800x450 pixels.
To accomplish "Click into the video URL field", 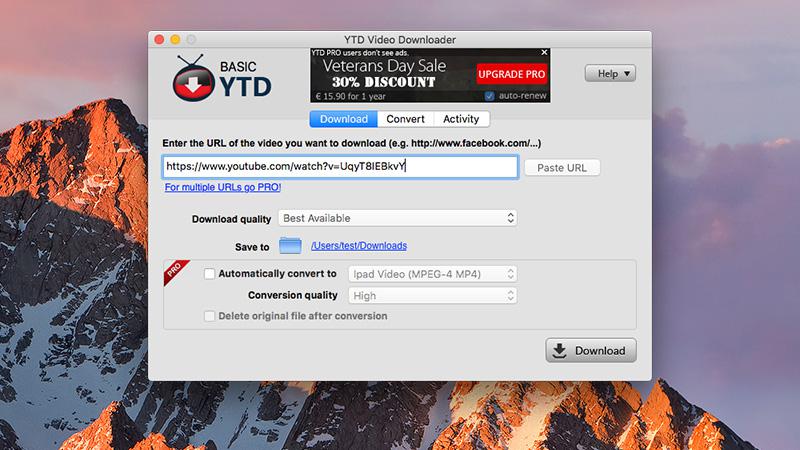I will click(340, 166).
